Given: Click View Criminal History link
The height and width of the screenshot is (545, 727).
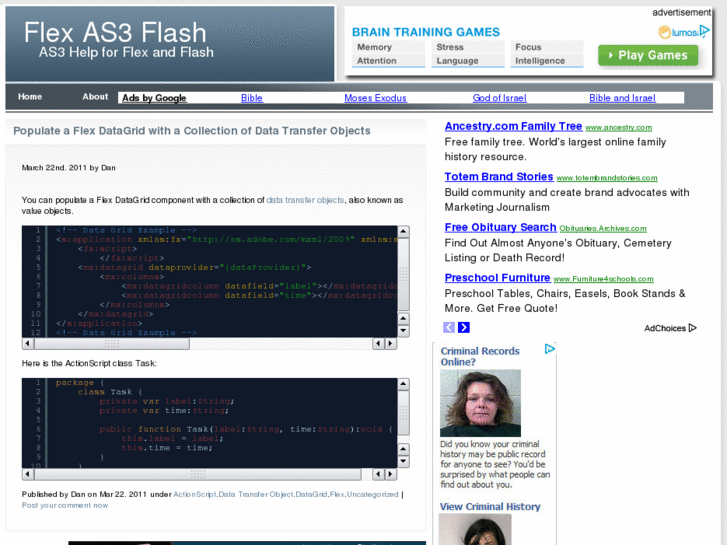Looking at the screenshot, I should pos(490,507).
